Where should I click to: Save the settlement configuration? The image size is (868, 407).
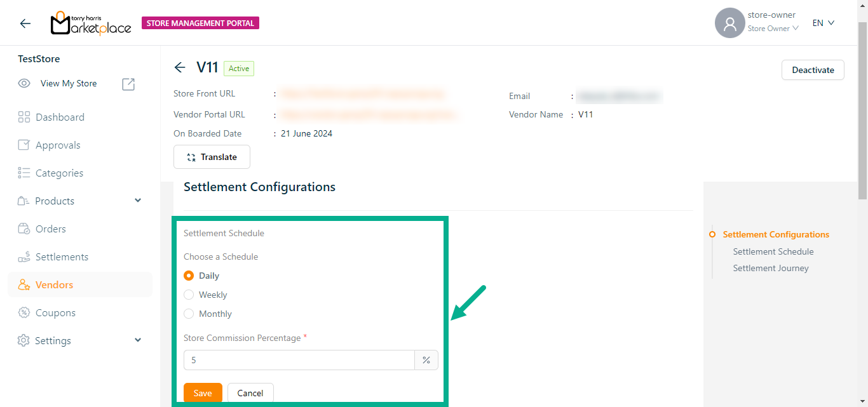[x=203, y=393]
